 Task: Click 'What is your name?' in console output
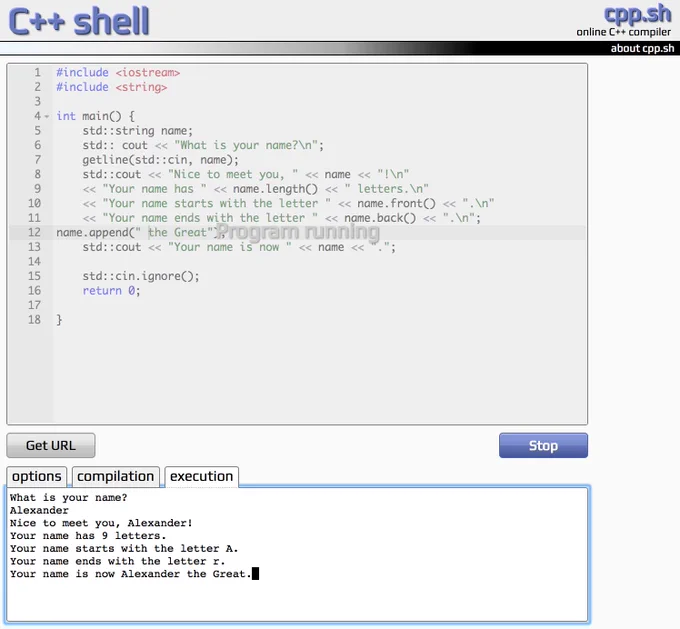coord(69,498)
